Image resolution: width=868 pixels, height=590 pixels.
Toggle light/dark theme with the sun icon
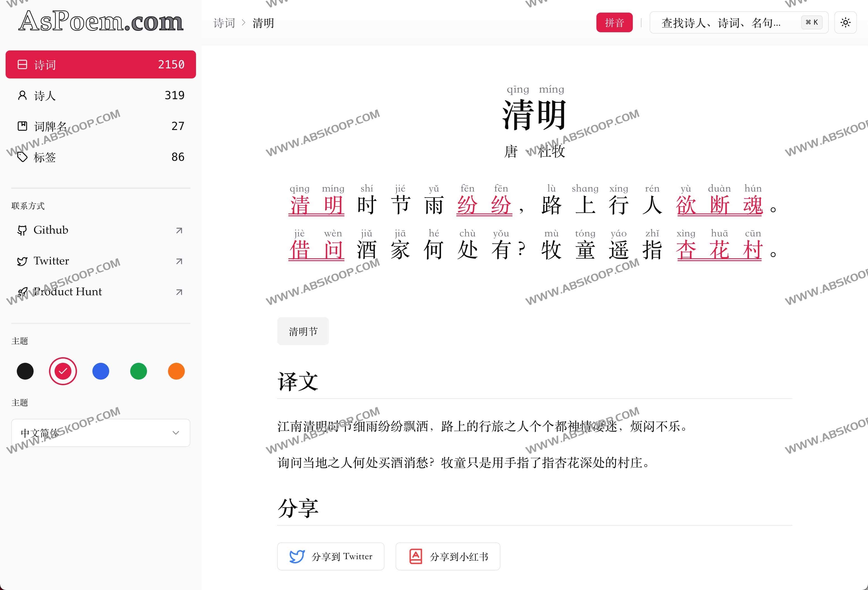click(x=845, y=22)
